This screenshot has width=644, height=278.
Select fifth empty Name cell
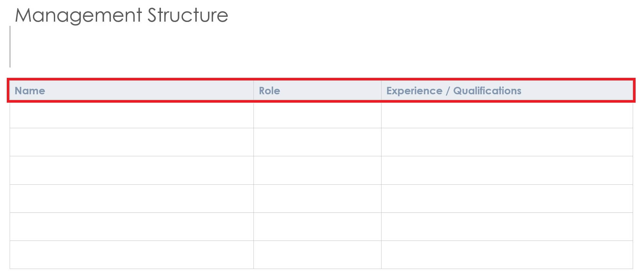[132, 226]
